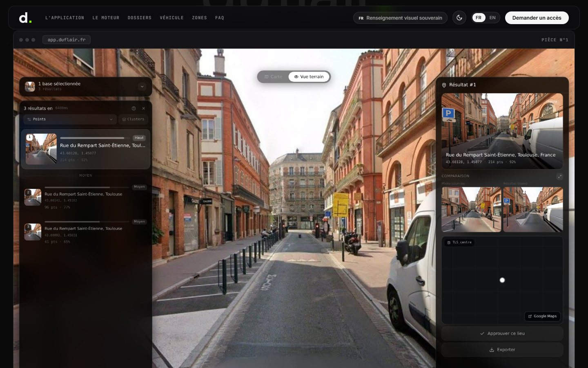The width and height of the screenshot is (588, 368).
Task: Click Exporter button
Action: pyautogui.click(x=502, y=350)
